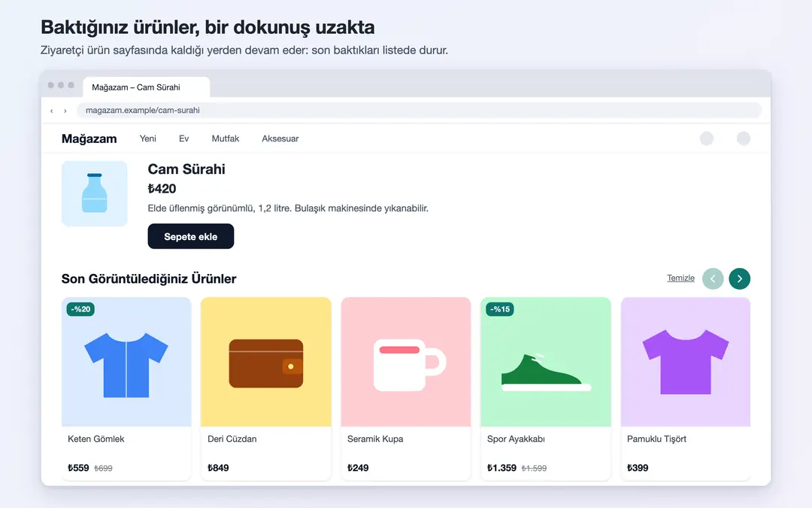Screen dimensions: 812x508
Task: Open the Aksesuar menu item
Action: point(280,138)
